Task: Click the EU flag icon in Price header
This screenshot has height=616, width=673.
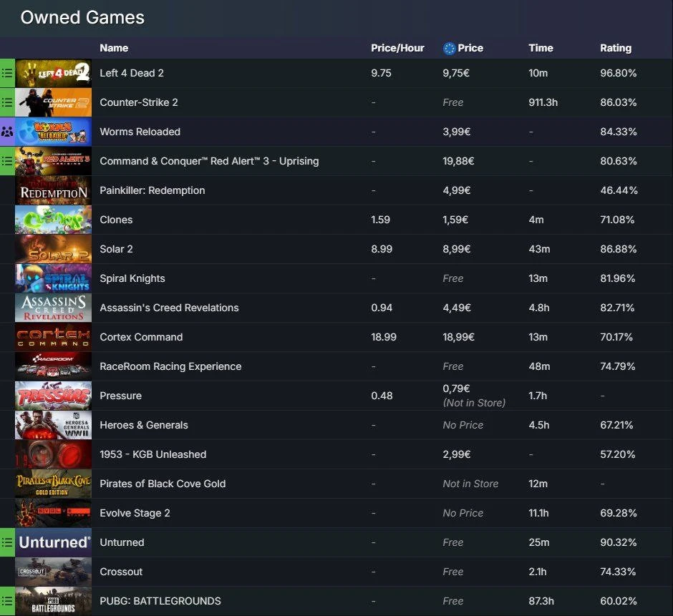Action: coord(450,48)
